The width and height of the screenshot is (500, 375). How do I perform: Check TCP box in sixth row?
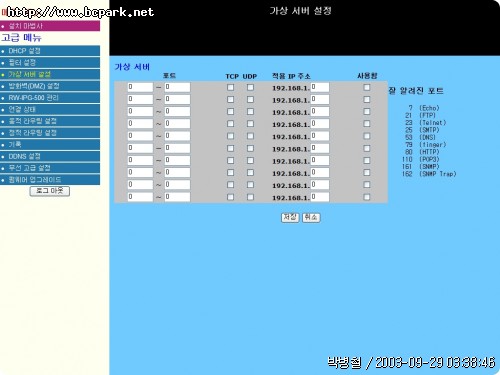230,148
